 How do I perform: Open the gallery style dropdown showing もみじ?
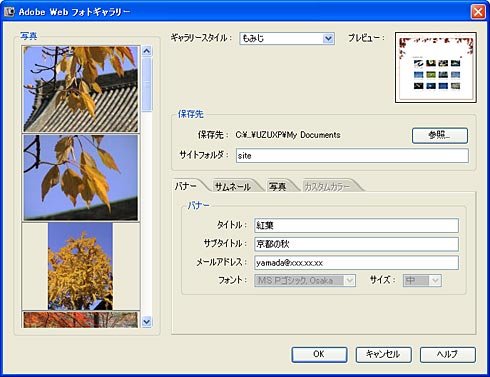pos(287,38)
